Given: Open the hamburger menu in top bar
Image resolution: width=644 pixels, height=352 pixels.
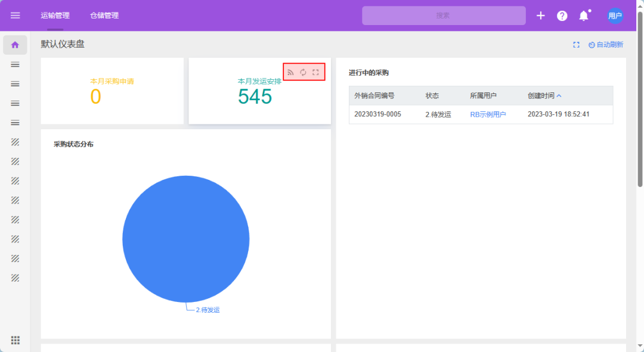Looking at the screenshot, I should tap(16, 15).
